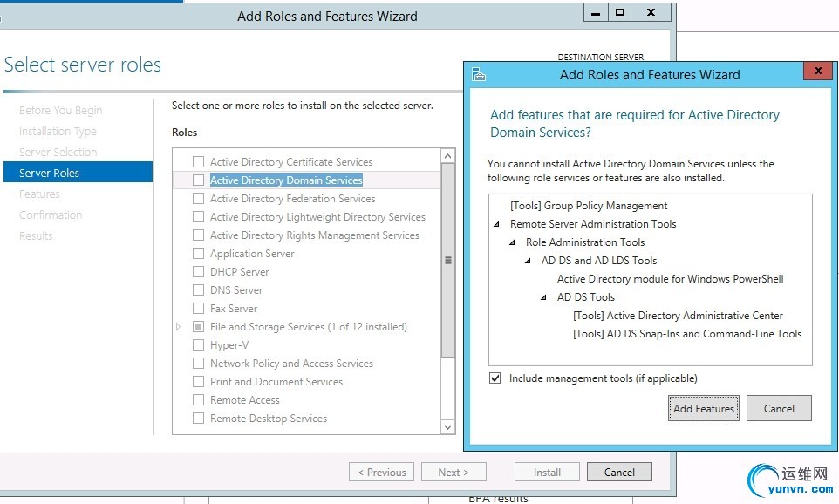The height and width of the screenshot is (504, 839).
Task: Check the Active Directory Domain Services checkbox
Action: (199, 180)
